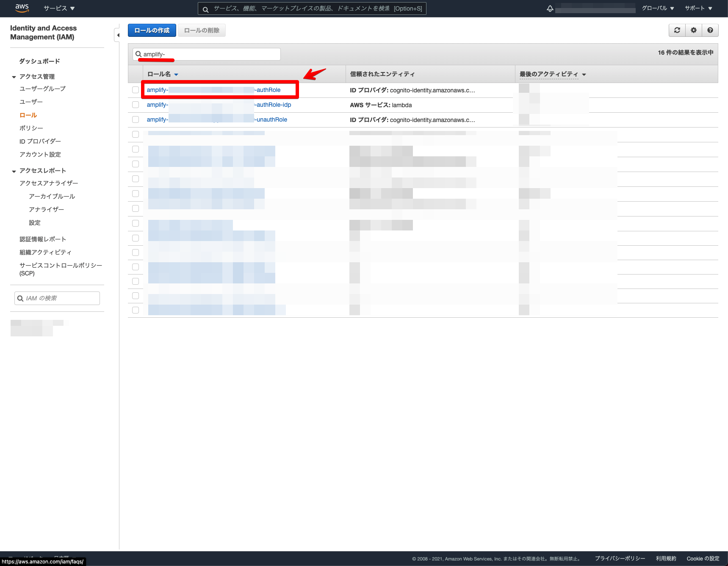Select the amplify authRole row checkbox
Screen dimensions: 728x566
(136, 89)
